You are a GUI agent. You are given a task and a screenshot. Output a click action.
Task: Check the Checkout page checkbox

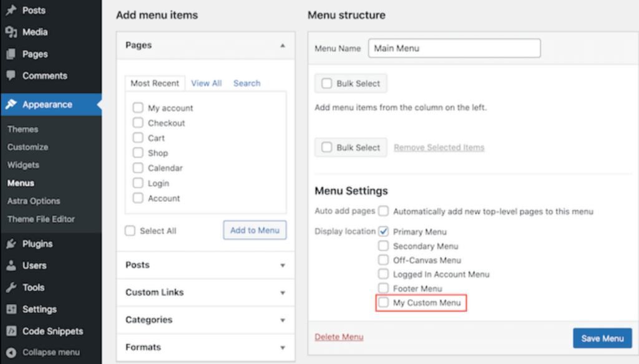tap(138, 123)
